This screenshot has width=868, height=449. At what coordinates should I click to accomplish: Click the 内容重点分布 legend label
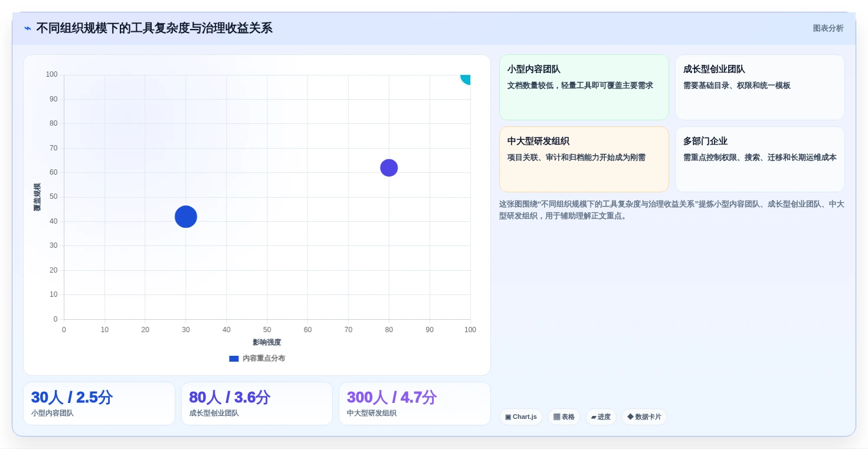click(x=264, y=359)
